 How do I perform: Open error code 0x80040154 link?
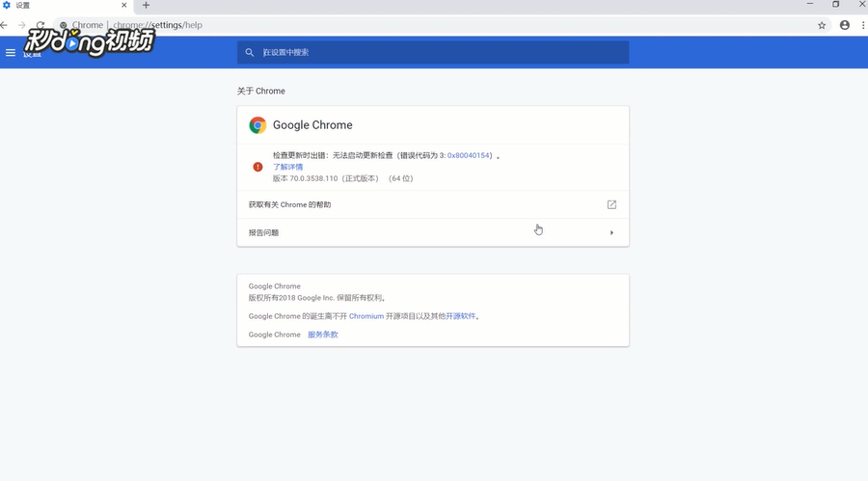click(469, 155)
